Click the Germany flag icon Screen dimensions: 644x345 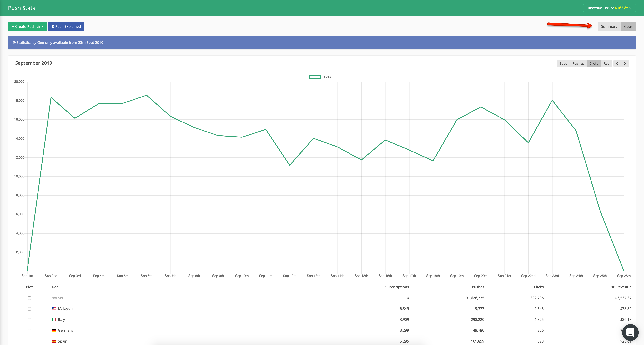(x=54, y=331)
